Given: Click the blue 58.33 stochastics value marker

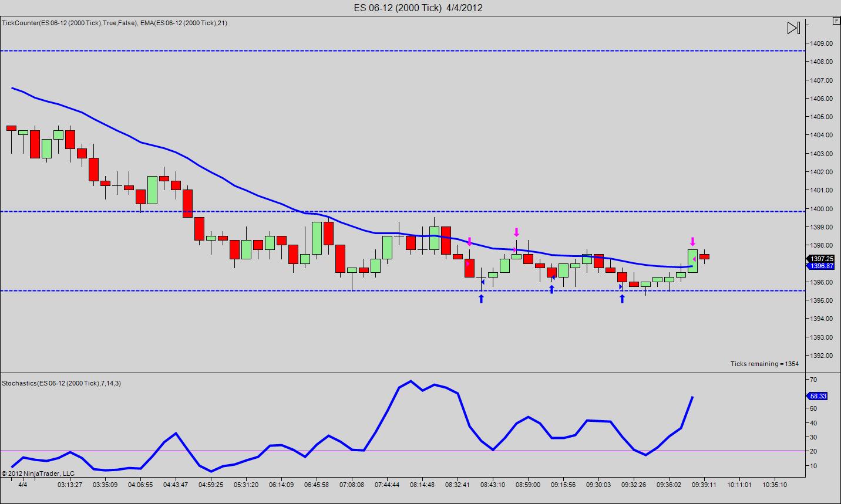Looking at the screenshot, I should click(x=818, y=396).
